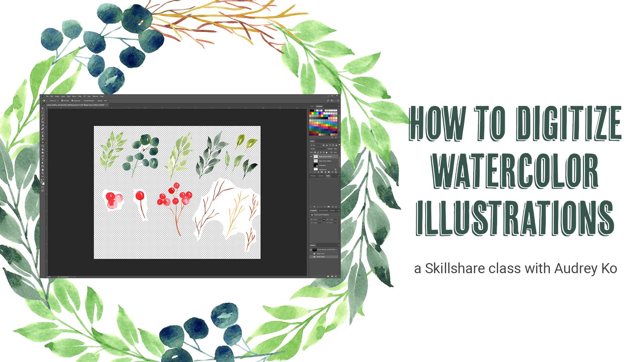Viewport: 644px width, 362px height.
Task: Click the delete layer trash icon
Action: [336, 172]
